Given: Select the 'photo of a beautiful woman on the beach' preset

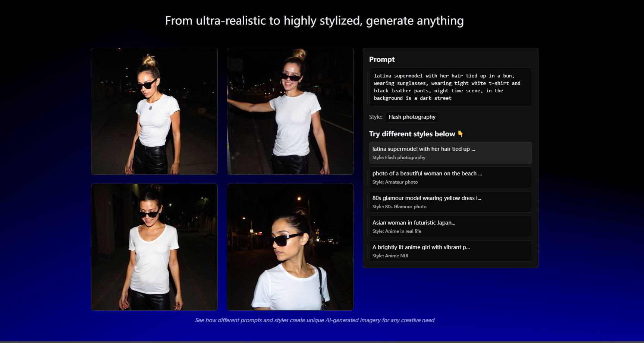Looking at the screenshot, I should tap(450, 177).
